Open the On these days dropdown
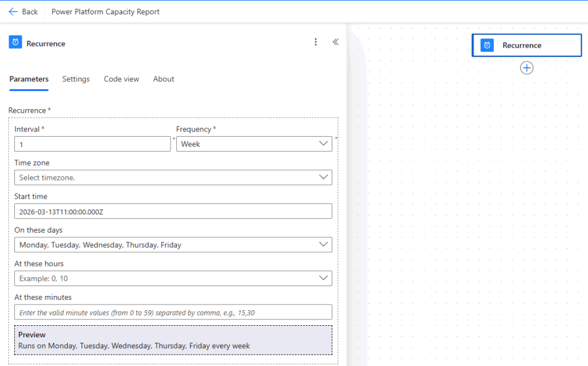The width and height of the screenshot is (588, 366). [x=173, y=245]
